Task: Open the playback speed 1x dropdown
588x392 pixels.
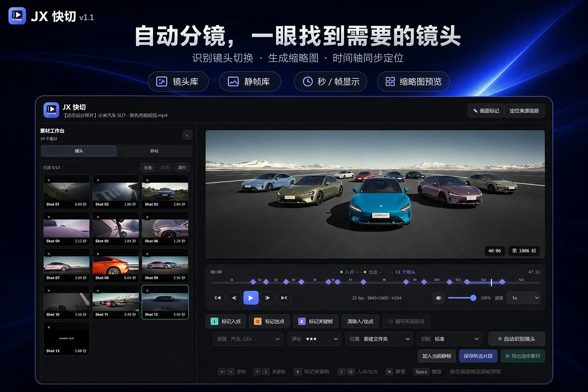Action: 524,298
